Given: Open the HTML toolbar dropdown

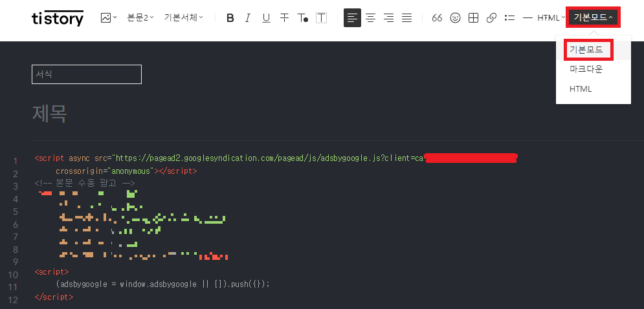Looking at the screenshot, I should click(551, 18).
